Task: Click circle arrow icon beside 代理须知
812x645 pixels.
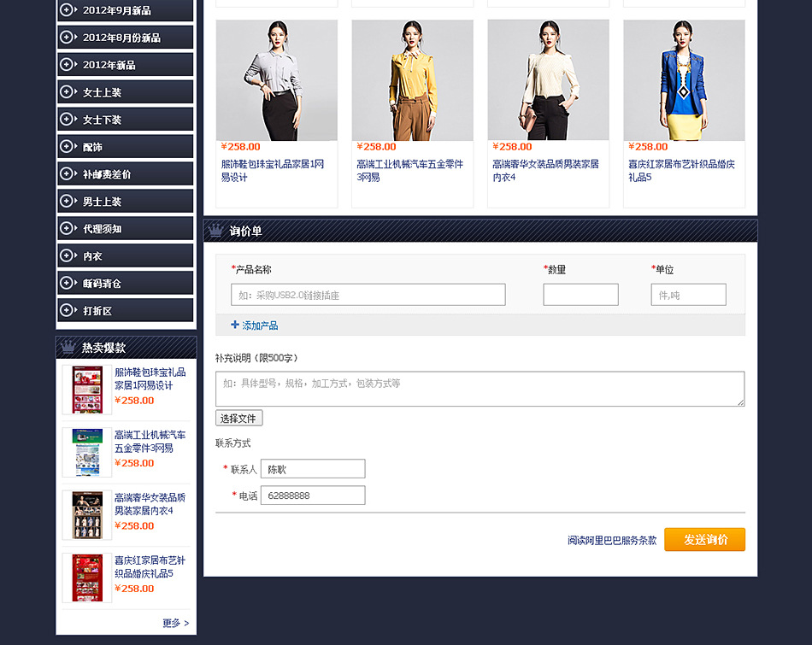Action: coord(68,228)
